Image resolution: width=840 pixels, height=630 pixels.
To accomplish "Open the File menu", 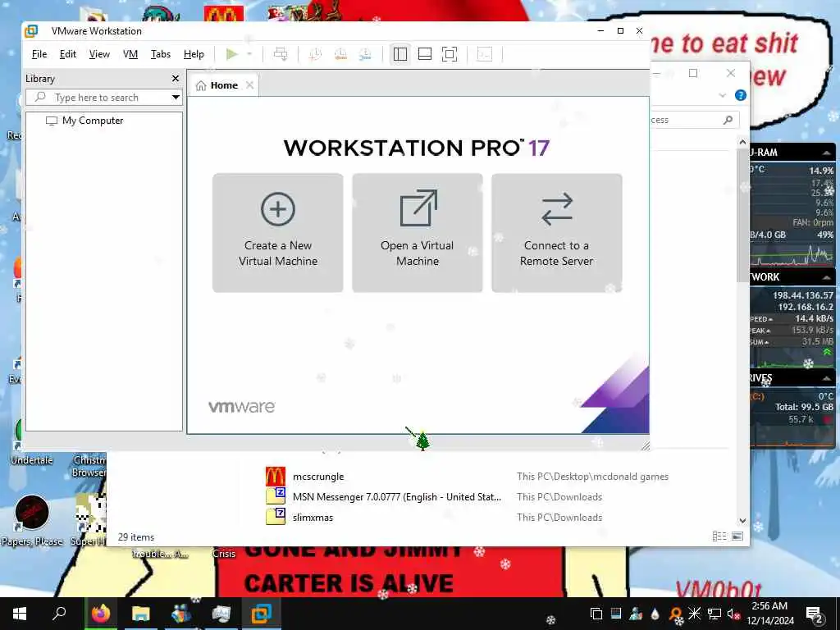I will coord(39,54).
